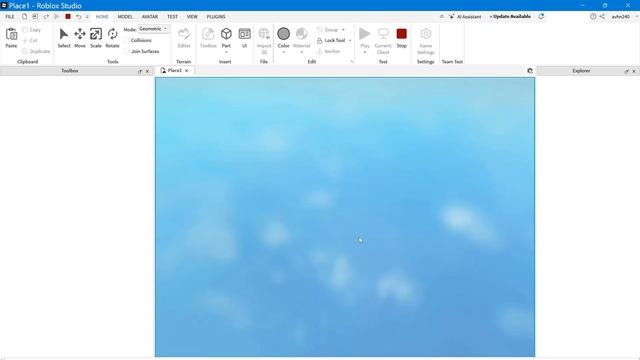This screenshot has width=640, height=360.
Task: Switch to the PLUGINS ribbon tab
Action: (x=216, y=17)
